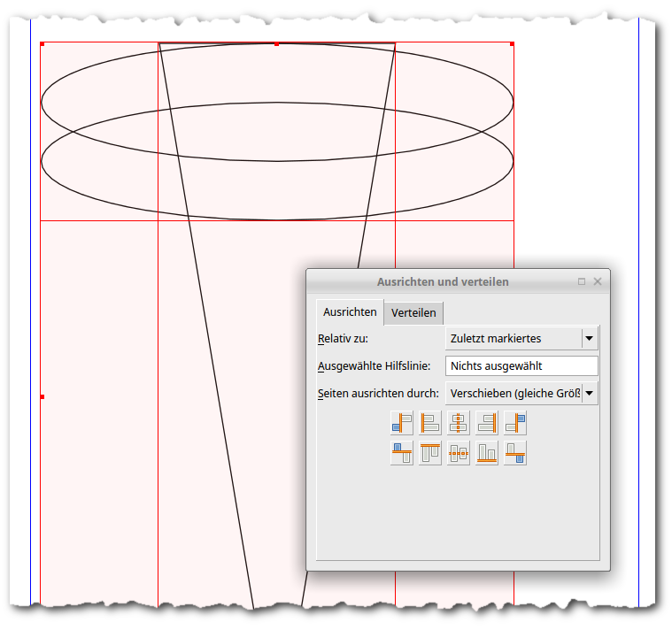The image size is (672, 630).
Task: Switch to the Verteilen tab
Action: tap(413, 312)
